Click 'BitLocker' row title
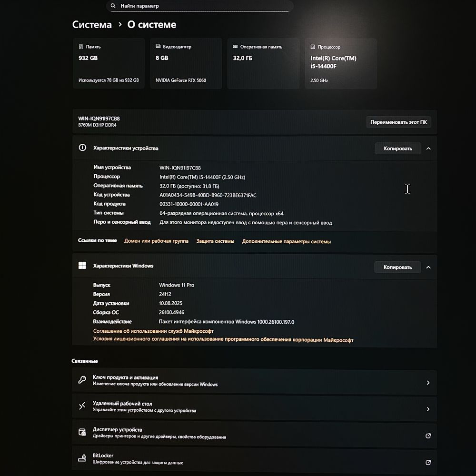This screenshot has width=476, height=476. coord(103,456)
